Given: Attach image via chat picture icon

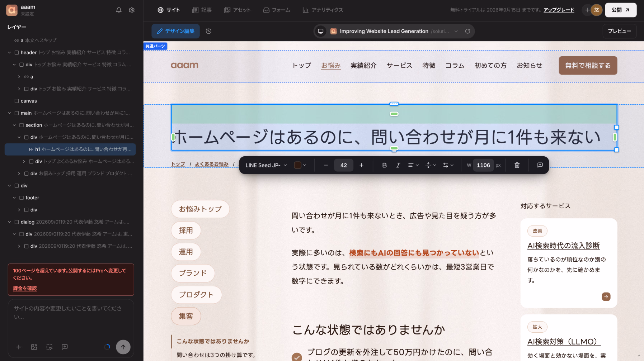Looking at the screenshot, I should [34, 347].
